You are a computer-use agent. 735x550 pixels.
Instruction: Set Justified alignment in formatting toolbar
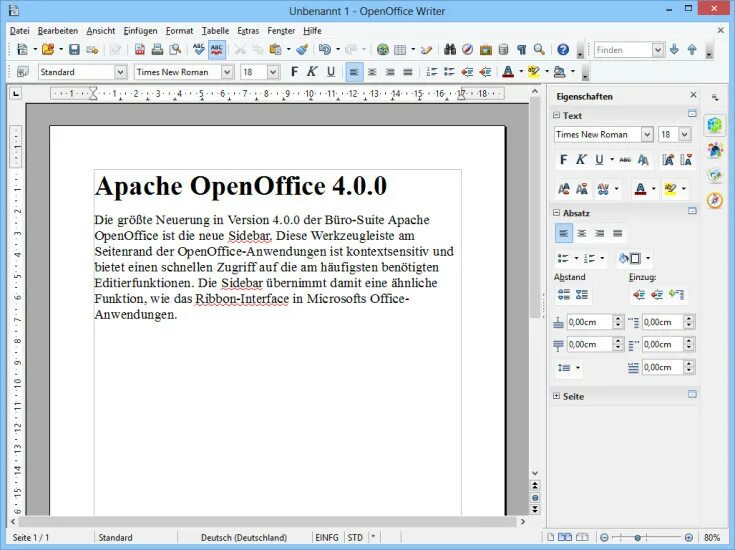pos(408,72)
